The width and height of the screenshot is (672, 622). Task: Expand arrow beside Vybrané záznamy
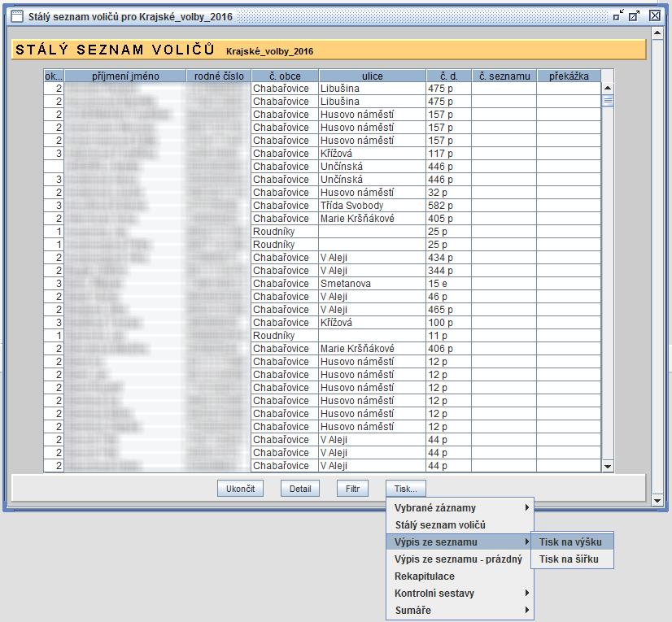pos(527,507)
